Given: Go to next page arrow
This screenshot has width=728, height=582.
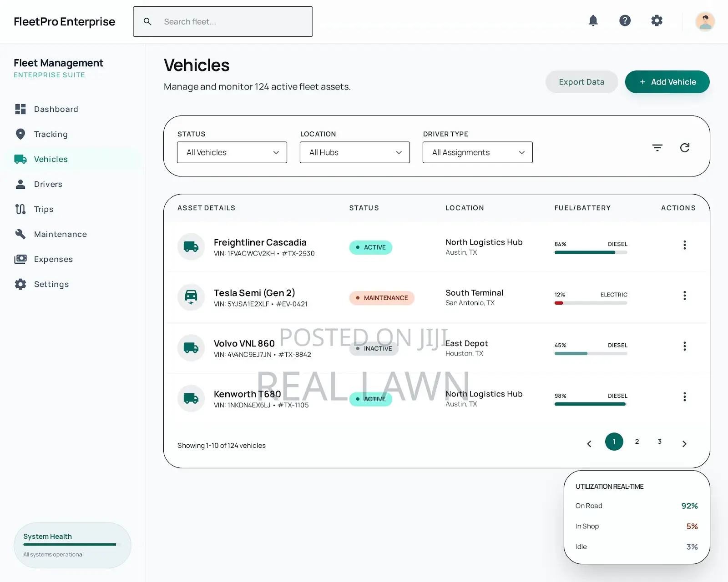Looking at the screenshot, I should (684, 444).
